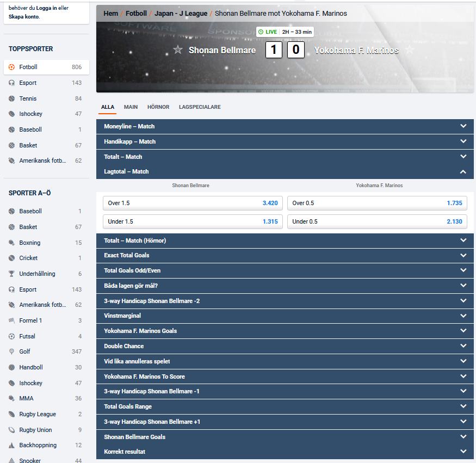Click the Shonan Bellmare score box
The width and height of the screenshot is (476, 463).
pos(274,50)
